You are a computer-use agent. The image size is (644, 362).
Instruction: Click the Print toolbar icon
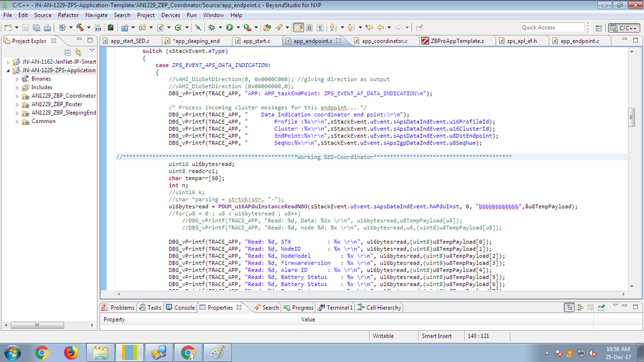pyautogui.click(x=48, y=28)
